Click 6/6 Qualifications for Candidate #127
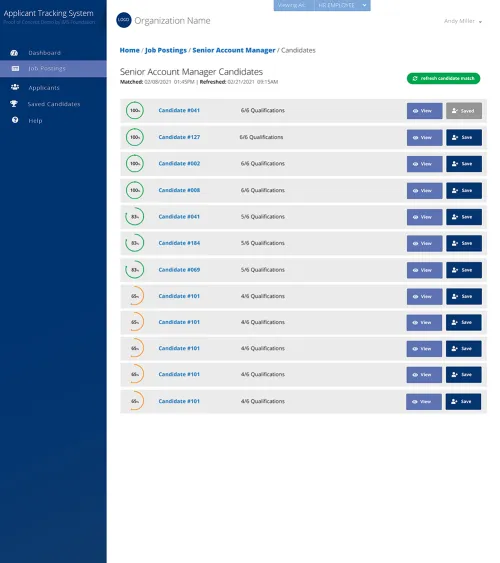 [261, 137]
